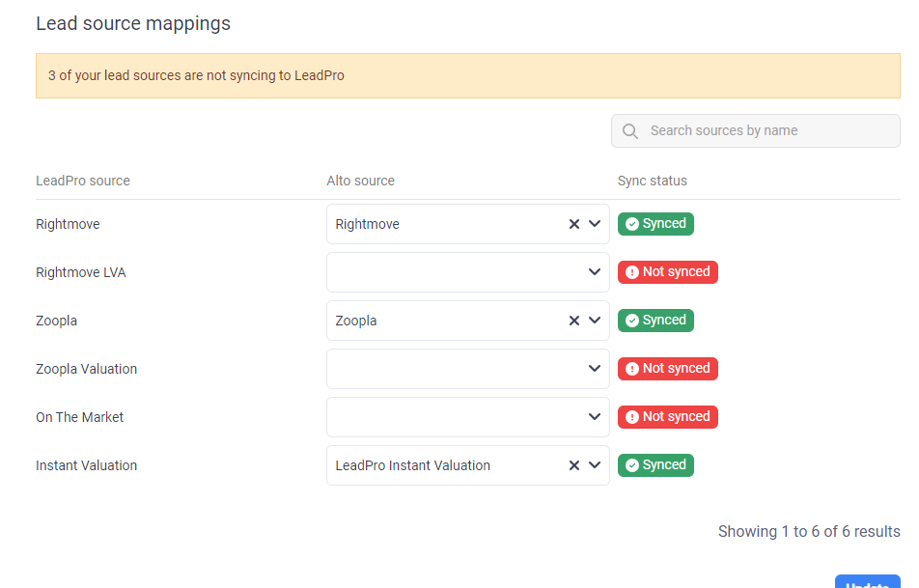Click the Search sources by name field
Image resolution: width=919 pixels, height=588 pixels.
pos(767,131)
